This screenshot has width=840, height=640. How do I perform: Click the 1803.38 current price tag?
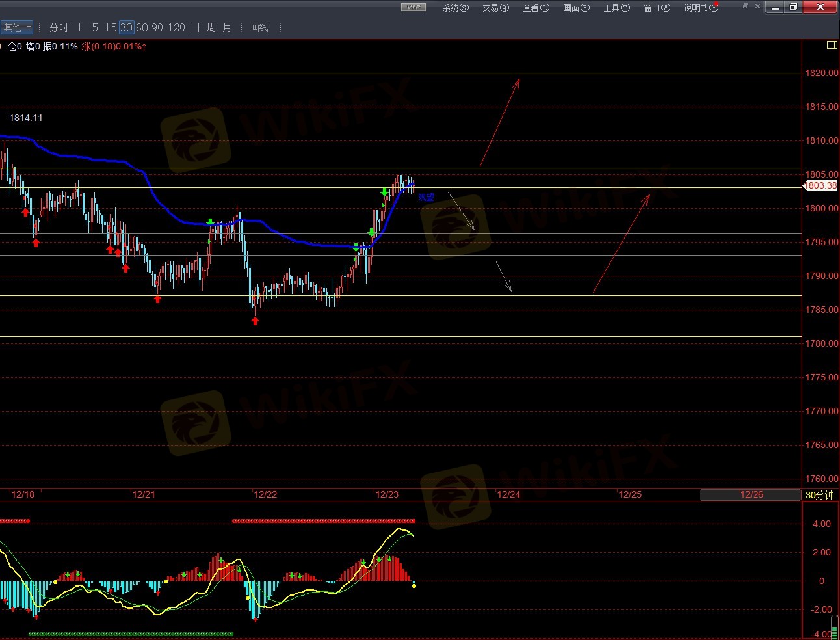[820, 185]
